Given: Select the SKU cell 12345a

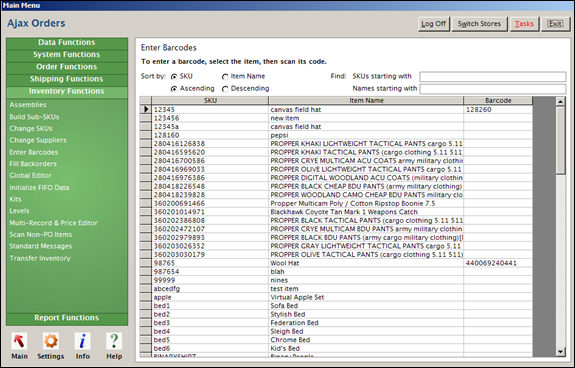Looking at the screenshot, I should 210,126.
